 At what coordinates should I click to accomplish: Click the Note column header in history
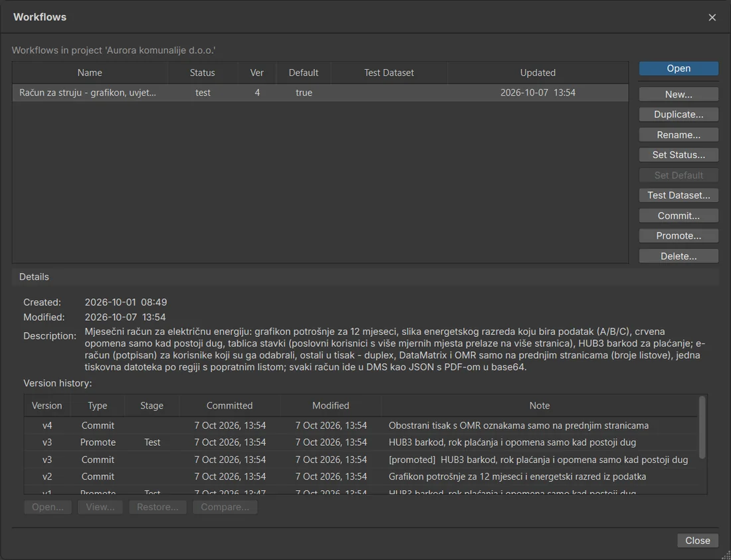(x=540, y=406)
